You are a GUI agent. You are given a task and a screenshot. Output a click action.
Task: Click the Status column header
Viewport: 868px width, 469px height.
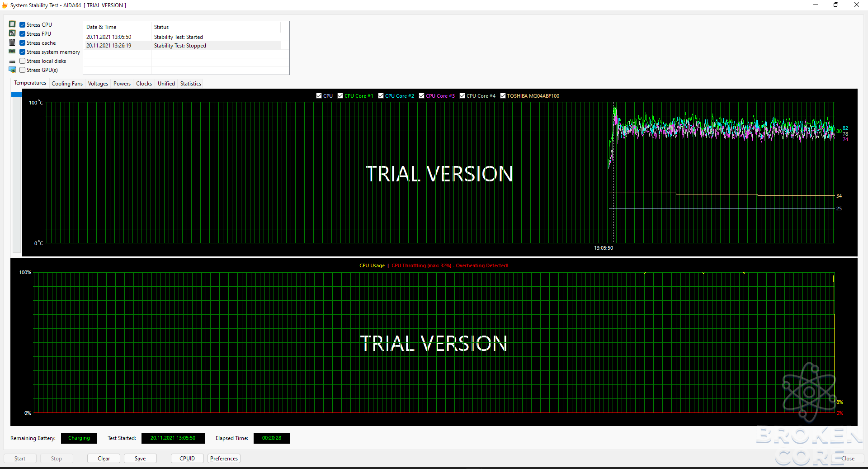coord(216,27)
